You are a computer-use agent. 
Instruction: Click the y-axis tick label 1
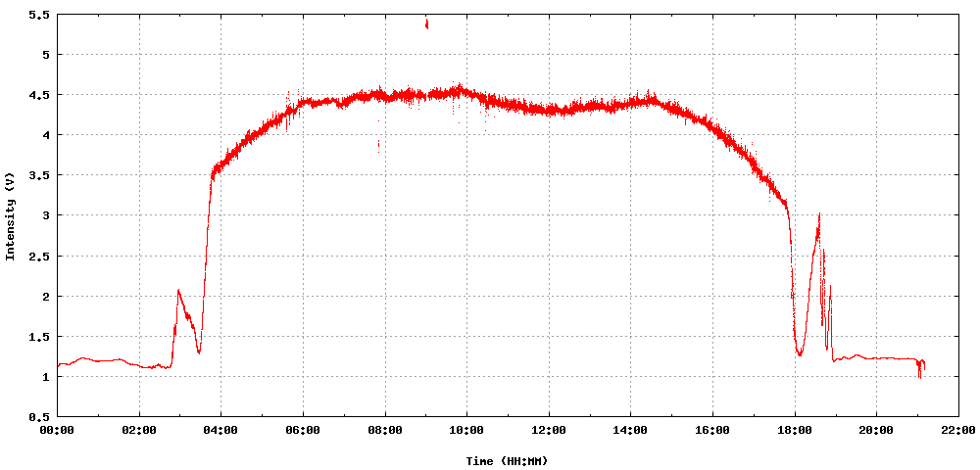pyautogui.click(x=46, y=376)
